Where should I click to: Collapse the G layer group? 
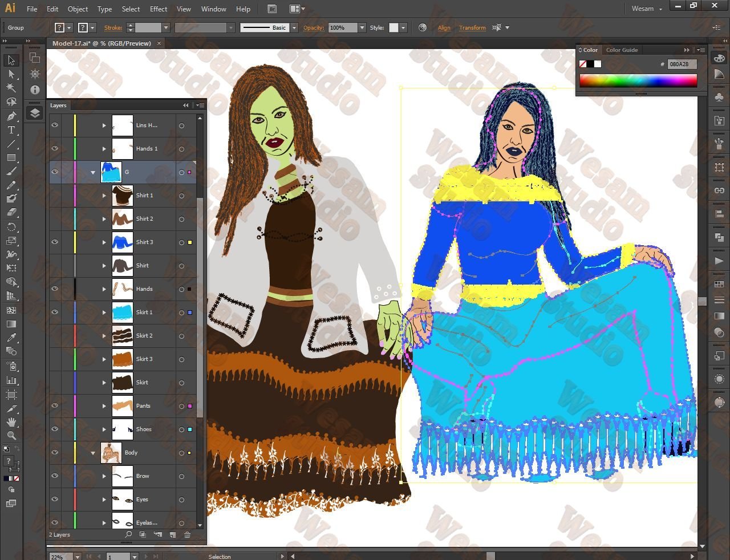93,172
